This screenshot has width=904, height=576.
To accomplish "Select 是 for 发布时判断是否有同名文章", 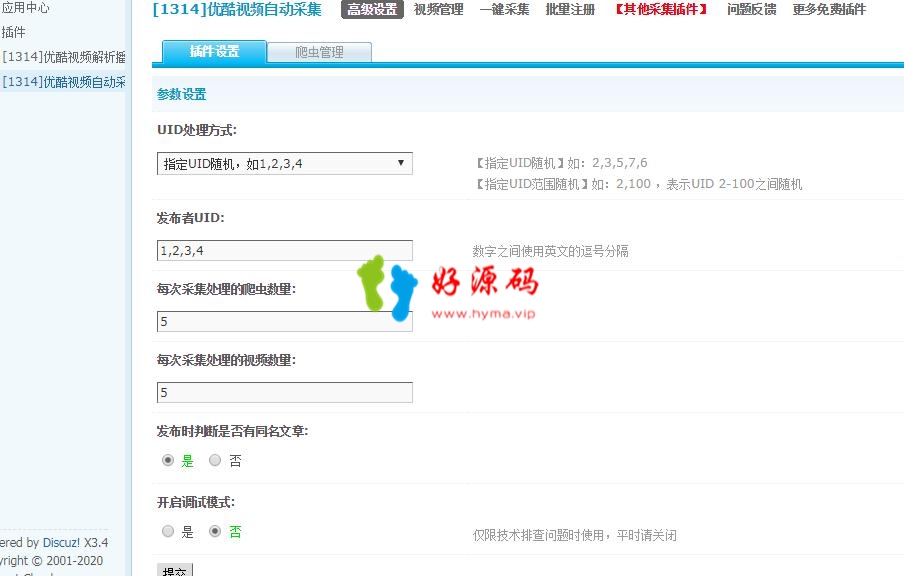I will coord(168,460).
